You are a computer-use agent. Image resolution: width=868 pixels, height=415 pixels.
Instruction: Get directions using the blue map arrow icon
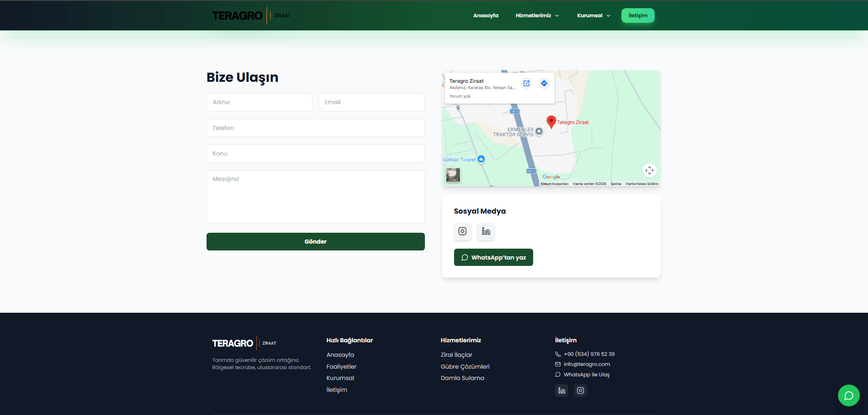(x=544, y=83)
